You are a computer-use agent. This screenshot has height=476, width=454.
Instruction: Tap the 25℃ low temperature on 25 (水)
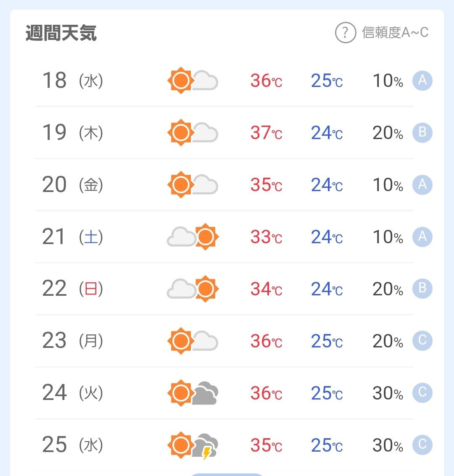(327, 445)
